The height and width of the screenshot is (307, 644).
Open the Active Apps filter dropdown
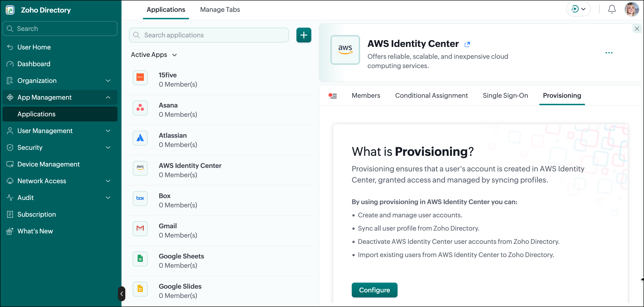click(x=154, y=55)
